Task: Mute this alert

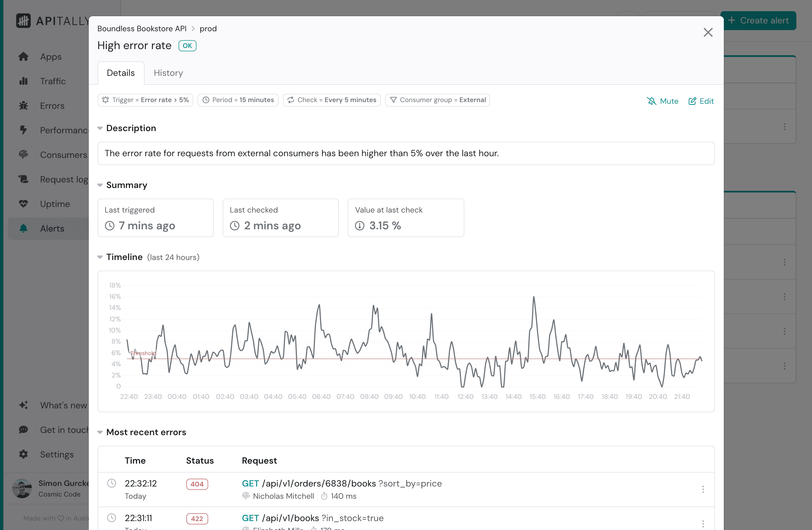Action: click(662, 101)
